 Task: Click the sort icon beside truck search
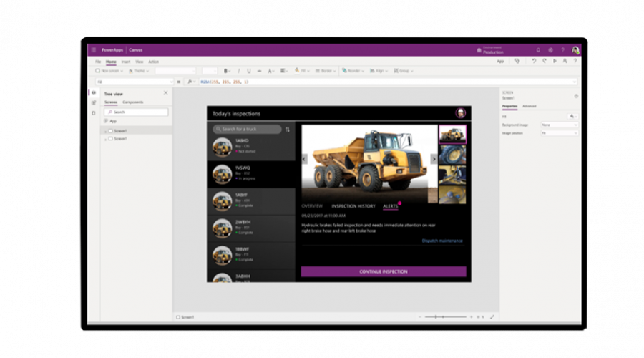pos(288,130)
